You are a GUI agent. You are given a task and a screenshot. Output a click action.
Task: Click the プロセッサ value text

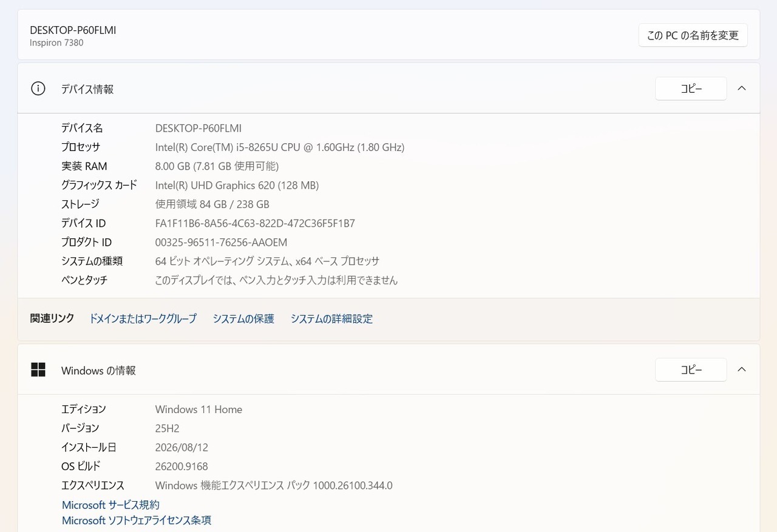[280, 147]
